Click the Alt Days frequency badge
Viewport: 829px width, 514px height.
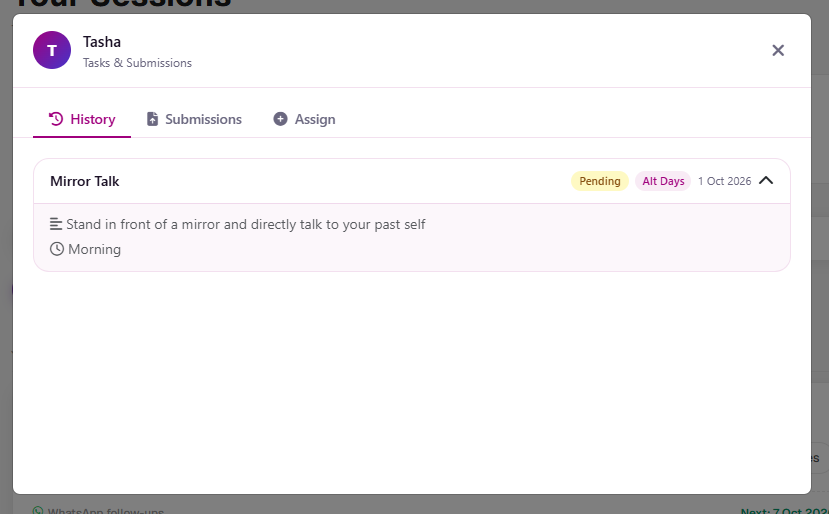coord(663,181)
